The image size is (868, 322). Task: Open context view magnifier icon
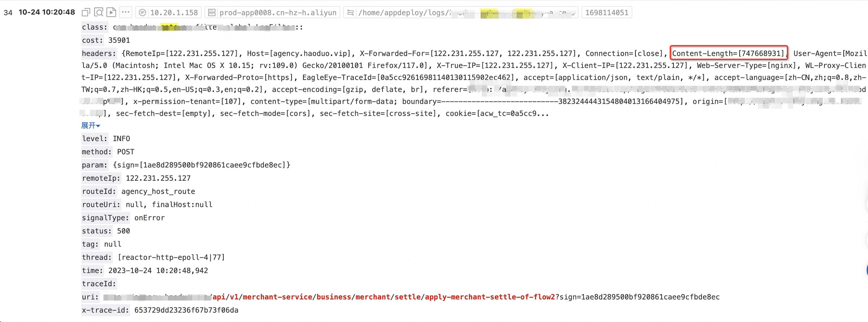coord(98,13)
